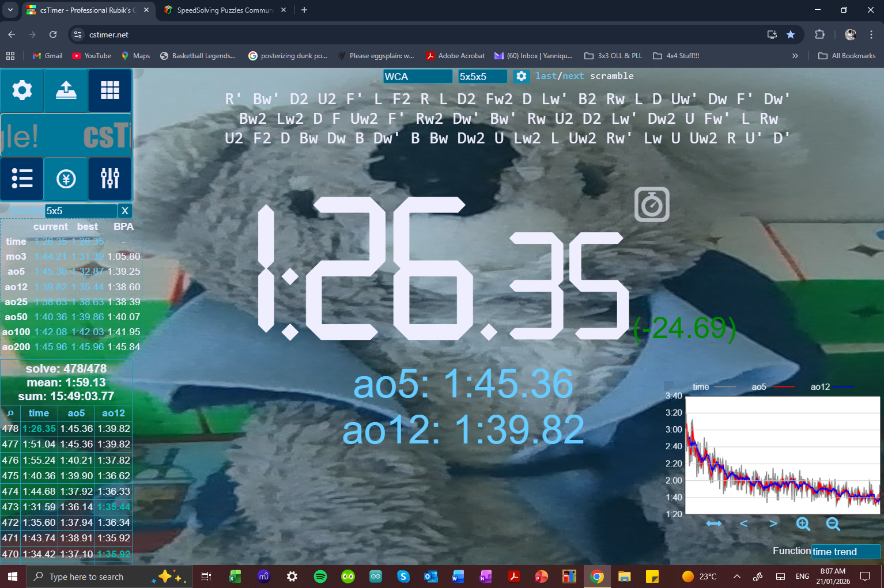Click the 'next' scramble link
This screenshot has width=884, height=588.
(573, 76)
